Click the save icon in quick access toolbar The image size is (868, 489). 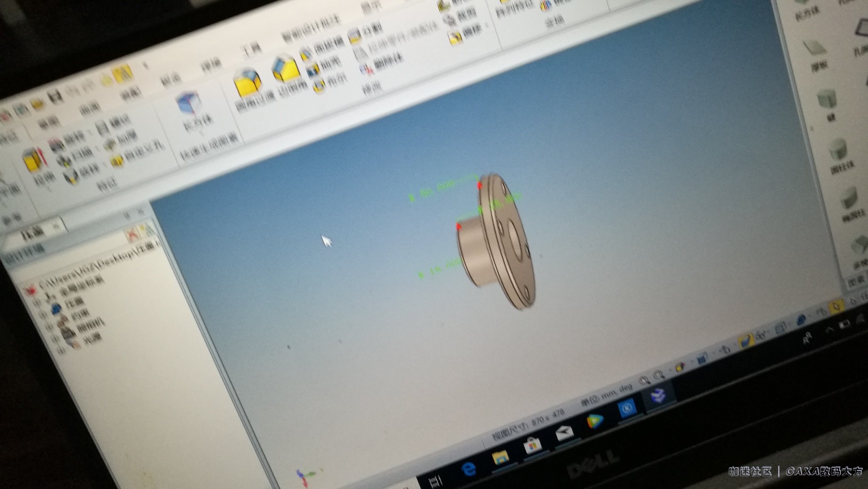point(55,96)
